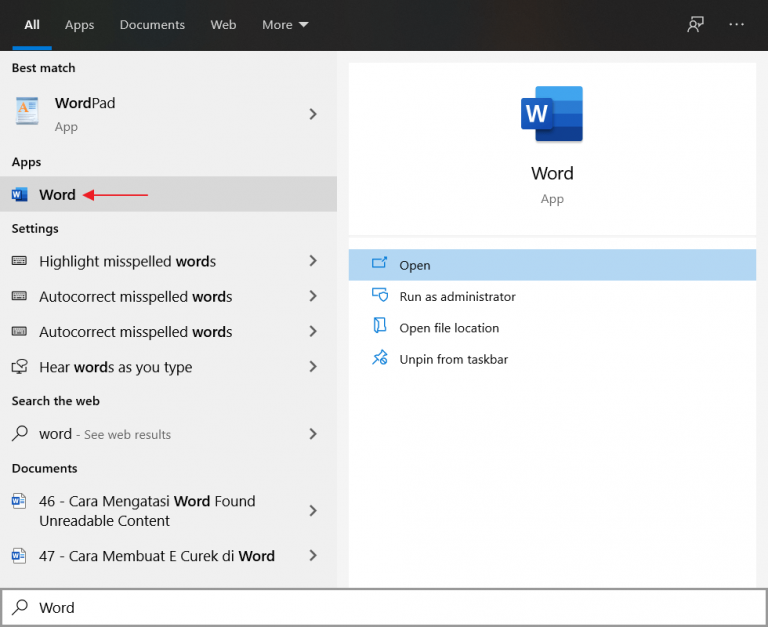
Task: Click the narrator icon beside Hear words as you type
Action: pos(20,366)
